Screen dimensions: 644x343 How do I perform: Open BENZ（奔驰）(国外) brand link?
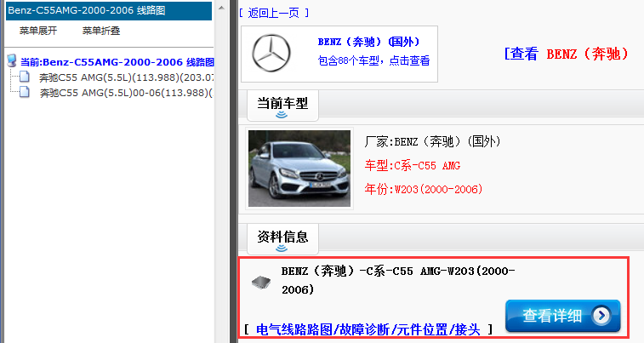[369, 42]
